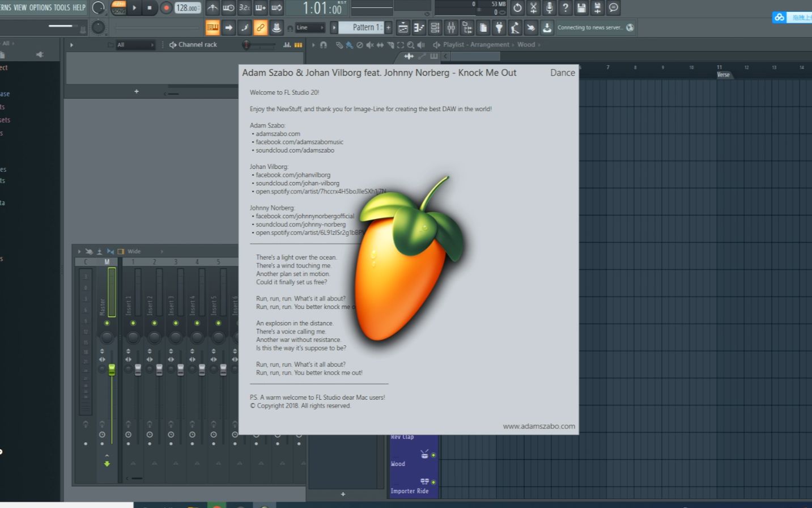Open the TOOLS menu

tap(62, 7)
